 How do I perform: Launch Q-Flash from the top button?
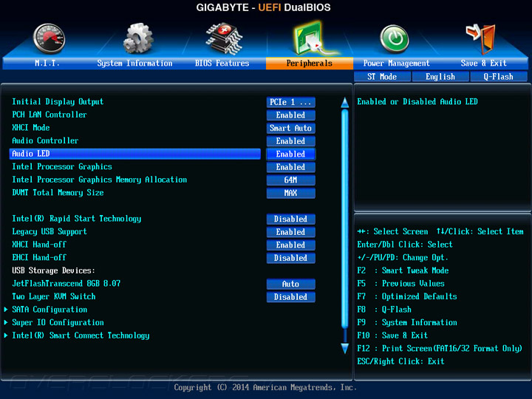499,77
